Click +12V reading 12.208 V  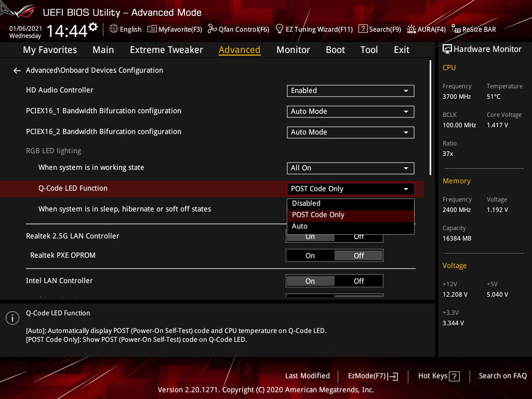click(455, 295)
